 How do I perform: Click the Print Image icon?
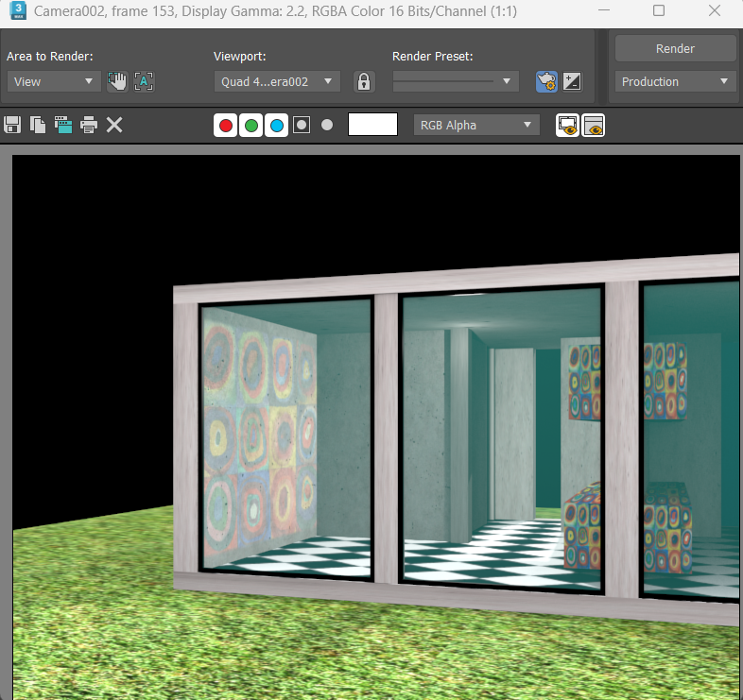click(89, 125)
